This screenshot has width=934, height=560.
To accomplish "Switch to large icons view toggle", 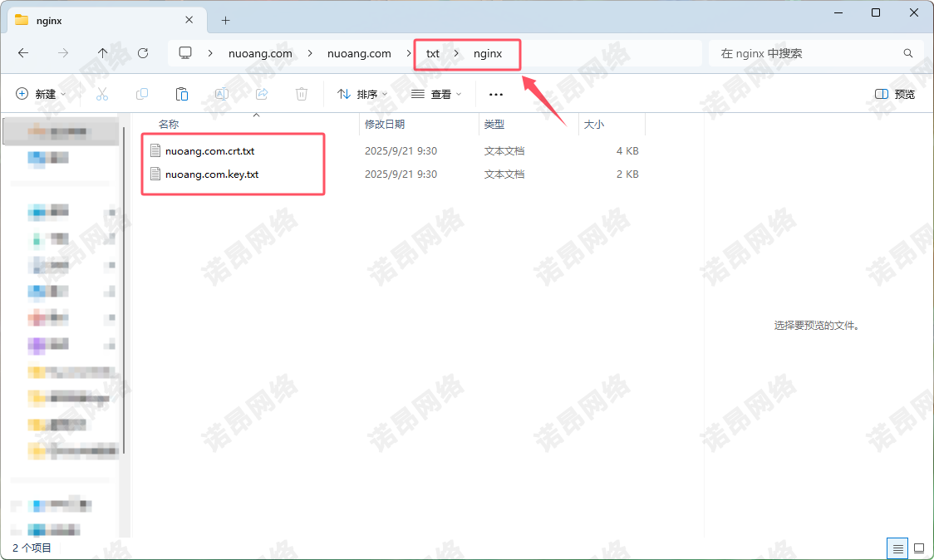I will [x=918, y=548].
